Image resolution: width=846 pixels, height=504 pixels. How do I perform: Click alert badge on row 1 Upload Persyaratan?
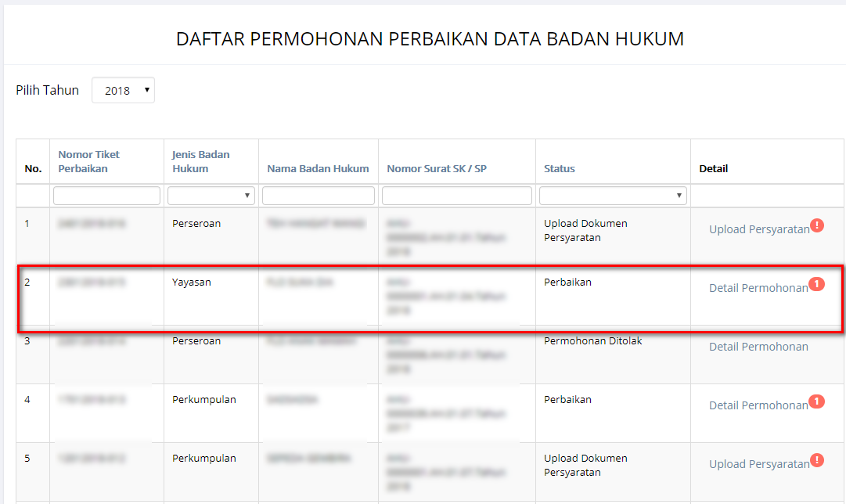tap(817, 225)
